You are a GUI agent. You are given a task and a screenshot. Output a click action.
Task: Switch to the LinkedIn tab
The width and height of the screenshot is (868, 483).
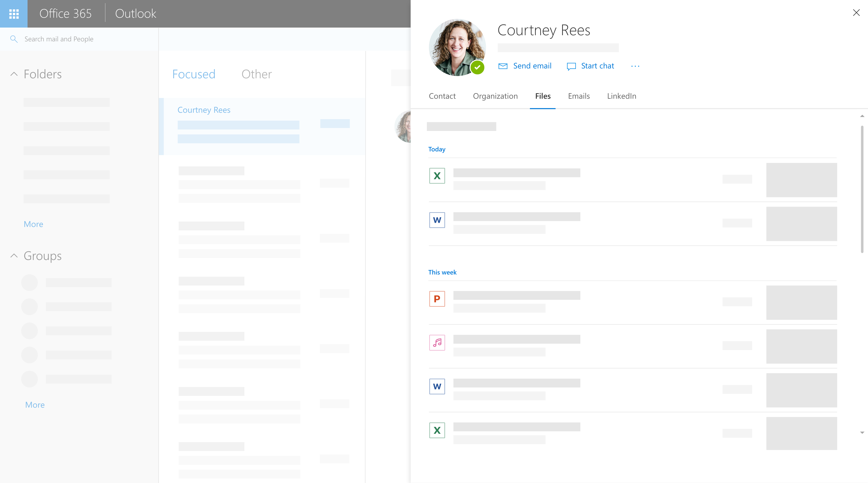[x=621, y=96]
